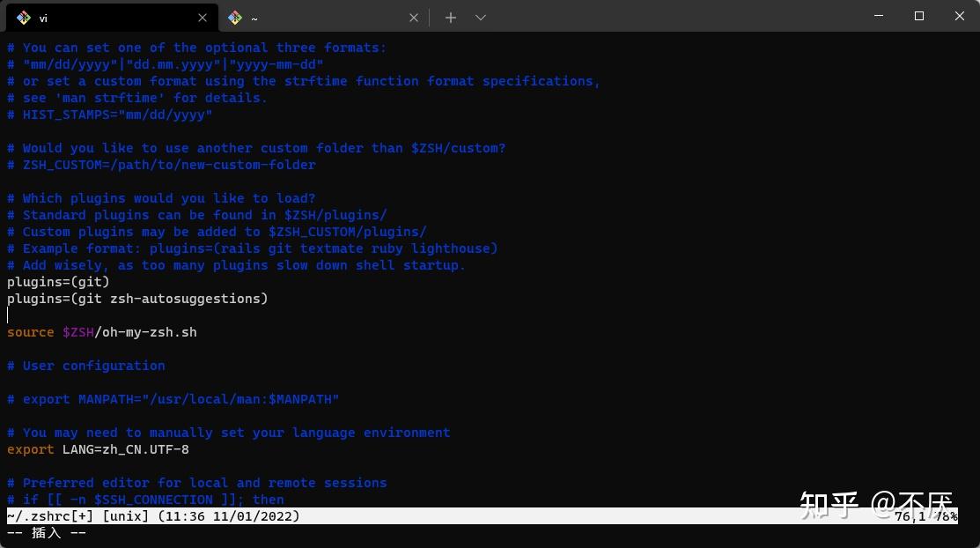Screen dimensions: 980x548
Task: Click the "source $ZSH/oh-my-zsh.sh" line
Action: (101, 332)
